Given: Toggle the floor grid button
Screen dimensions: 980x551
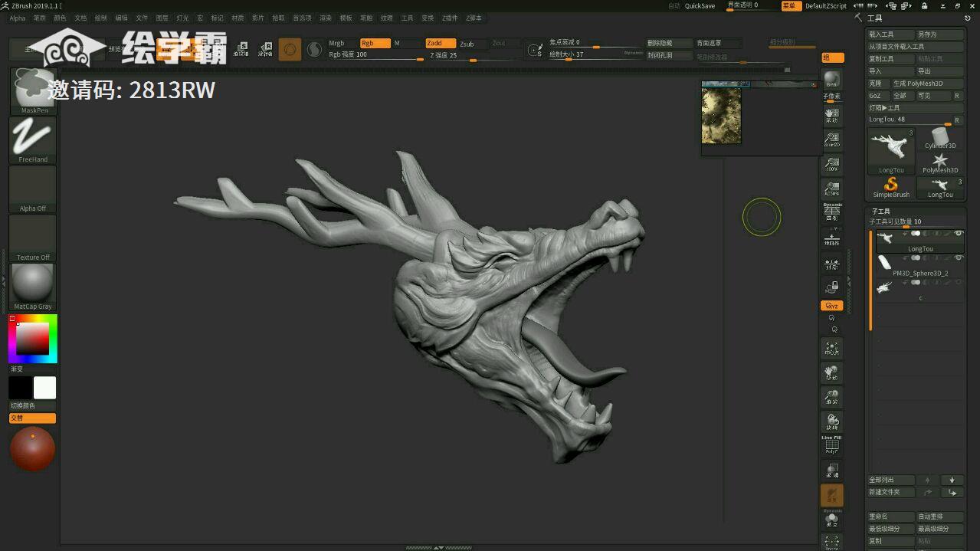Looking at the screenshot, I should click(x=832, y=240).
